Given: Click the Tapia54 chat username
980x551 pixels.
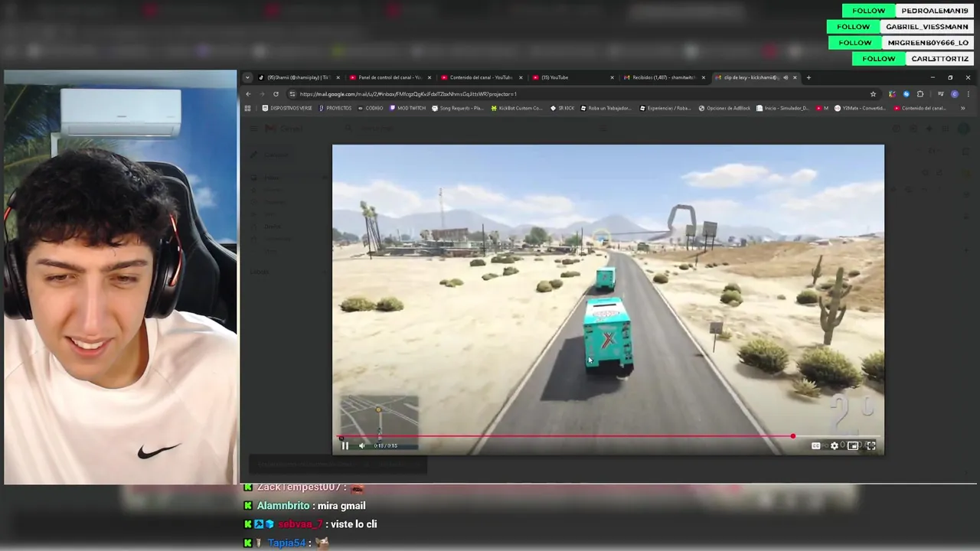Looking at the screenshot, I should [x=286, y=543].
